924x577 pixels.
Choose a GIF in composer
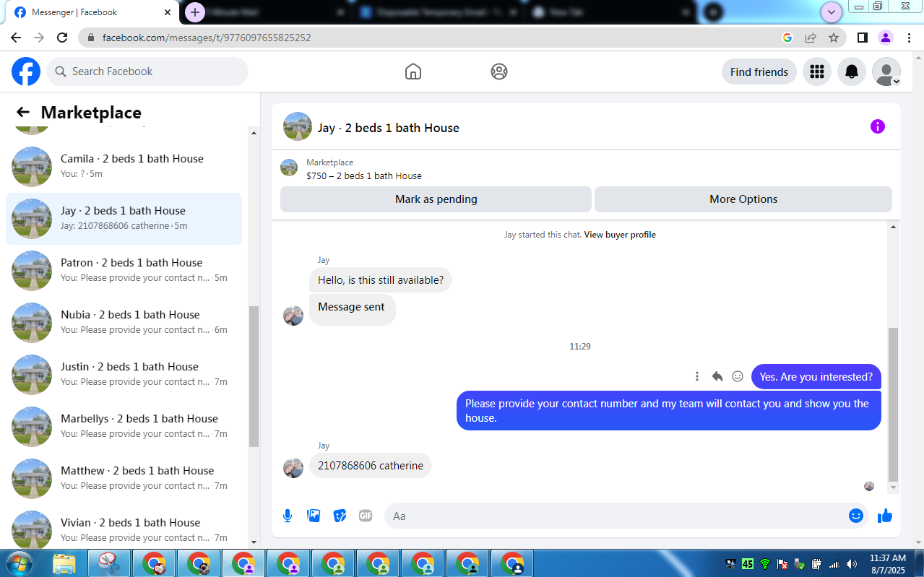(x=366, y=516)
